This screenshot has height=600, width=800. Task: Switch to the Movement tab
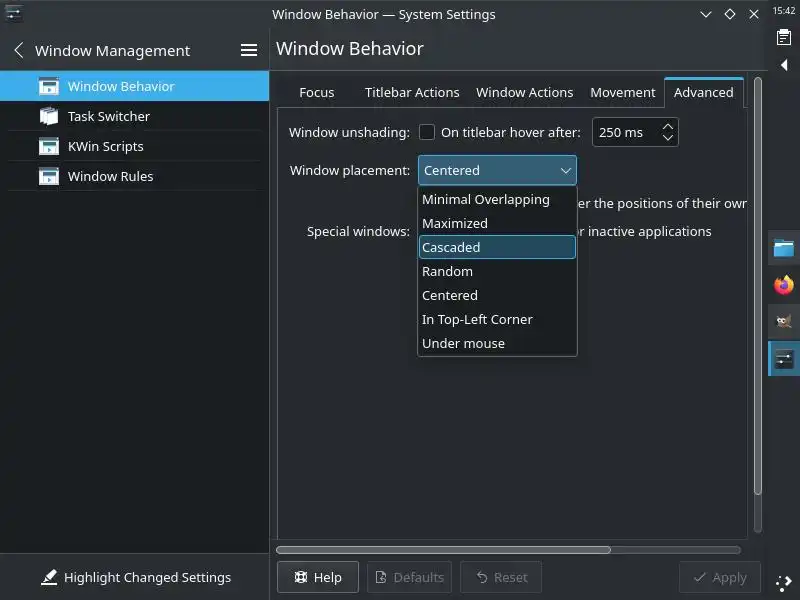click(622, 92)
